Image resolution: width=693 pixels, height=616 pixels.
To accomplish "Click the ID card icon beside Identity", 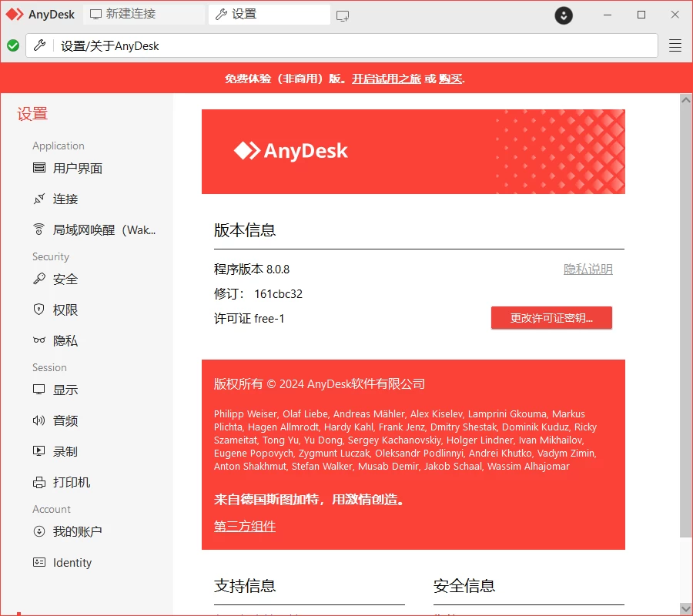I will 39,562.
